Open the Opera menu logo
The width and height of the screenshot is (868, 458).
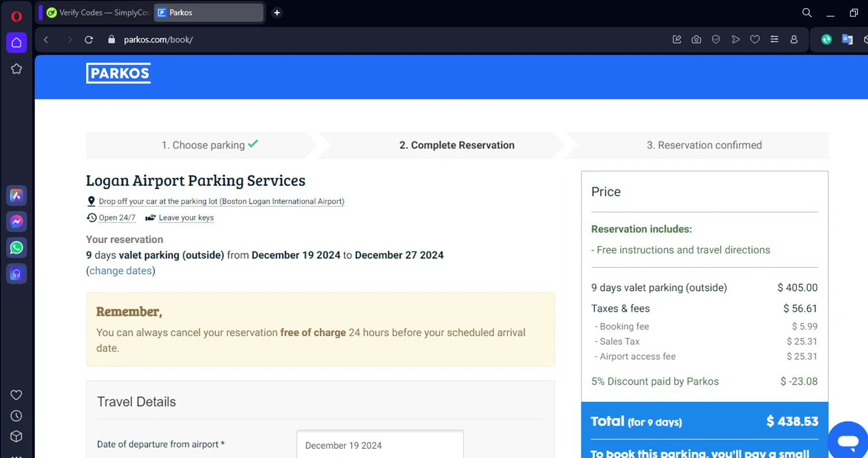(16, 16)
